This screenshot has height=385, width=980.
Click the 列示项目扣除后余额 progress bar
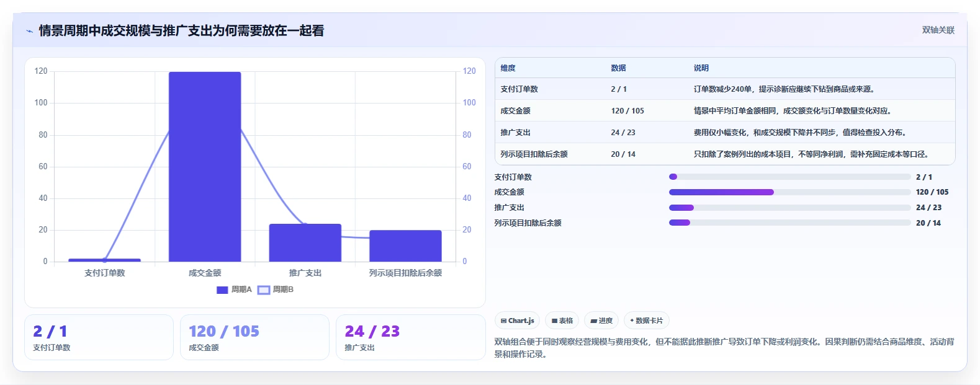(x=789, y=223)
